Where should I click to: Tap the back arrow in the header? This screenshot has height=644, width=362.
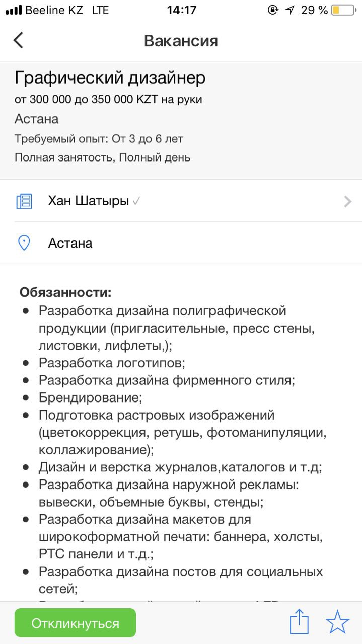(19, 40)
